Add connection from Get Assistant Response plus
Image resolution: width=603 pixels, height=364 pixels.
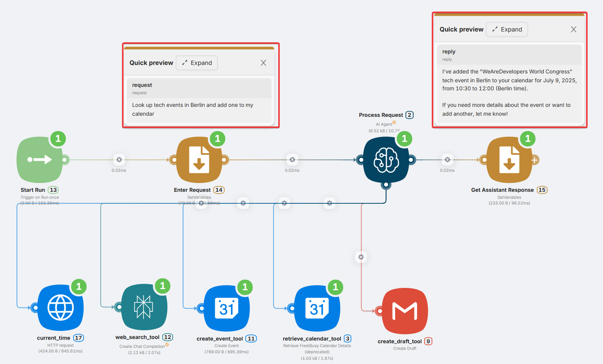point(535,160)
